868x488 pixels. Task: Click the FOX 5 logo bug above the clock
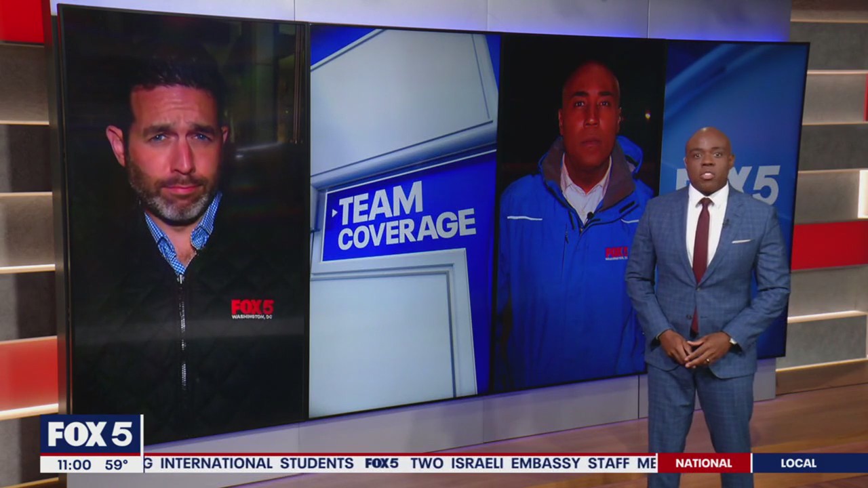[x=91, y=434]
